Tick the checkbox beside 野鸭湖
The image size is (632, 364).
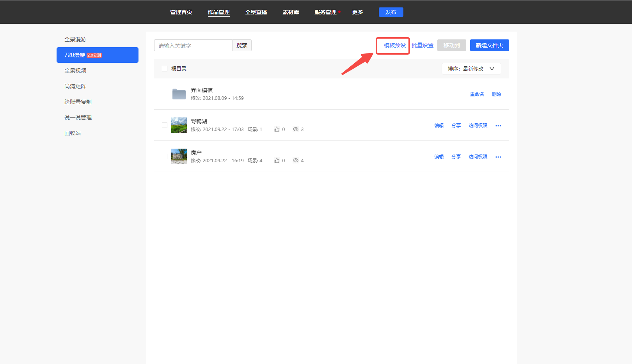[165, 125]
